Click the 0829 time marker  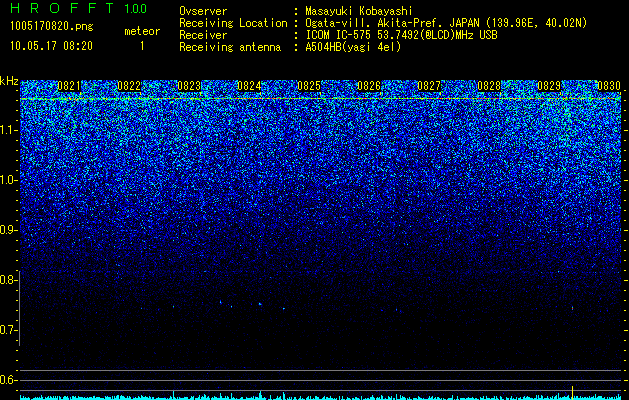(549, 86)
